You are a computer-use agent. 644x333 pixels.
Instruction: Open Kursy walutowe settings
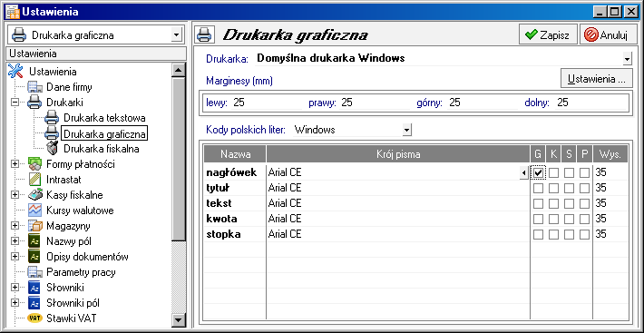pos(80,211)
